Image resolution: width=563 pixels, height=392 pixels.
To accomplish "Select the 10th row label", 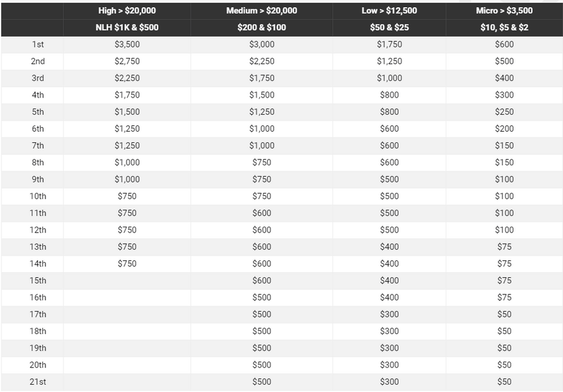I will (38, 196).
